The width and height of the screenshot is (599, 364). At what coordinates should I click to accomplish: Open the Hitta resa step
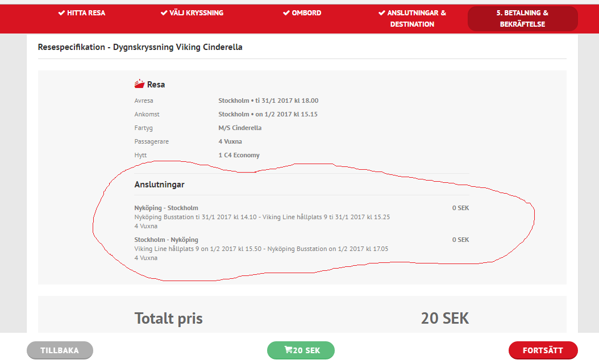point(82,13)
